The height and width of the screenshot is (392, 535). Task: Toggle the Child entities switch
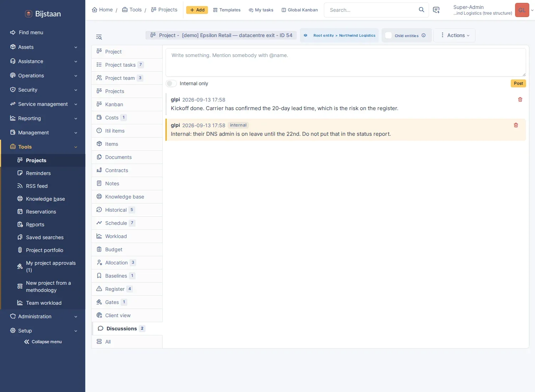(x=388, y=35)
